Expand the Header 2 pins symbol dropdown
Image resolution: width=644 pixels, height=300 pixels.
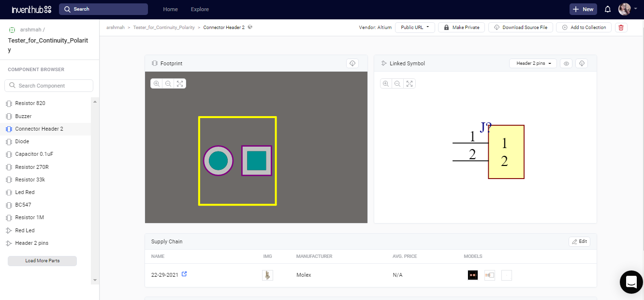533,63
